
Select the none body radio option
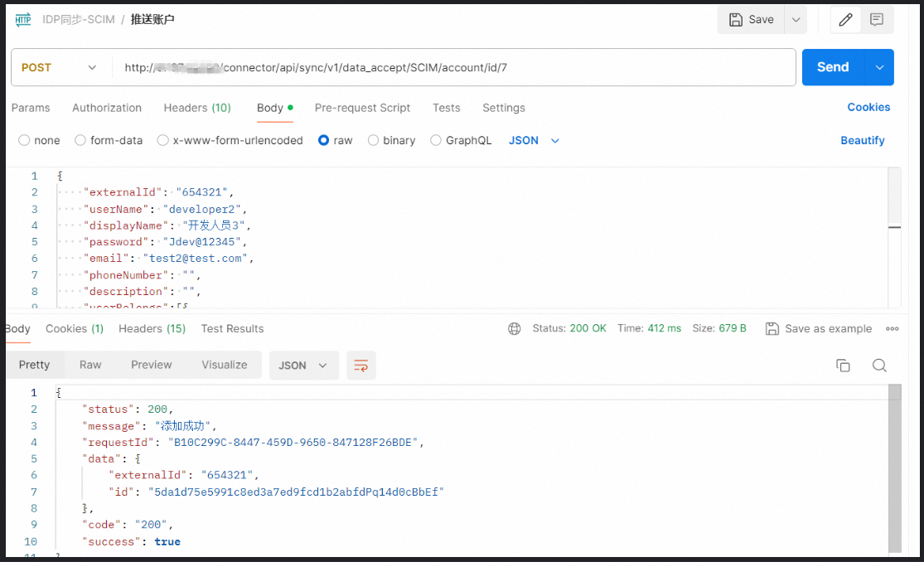tap(24, 141)
